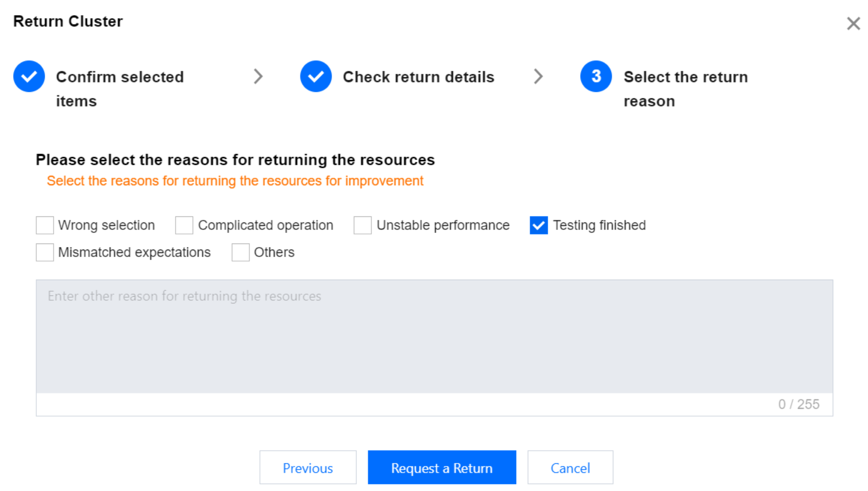
Task: Click the chevron after Confirm selected items
Action: coord(258,76)
